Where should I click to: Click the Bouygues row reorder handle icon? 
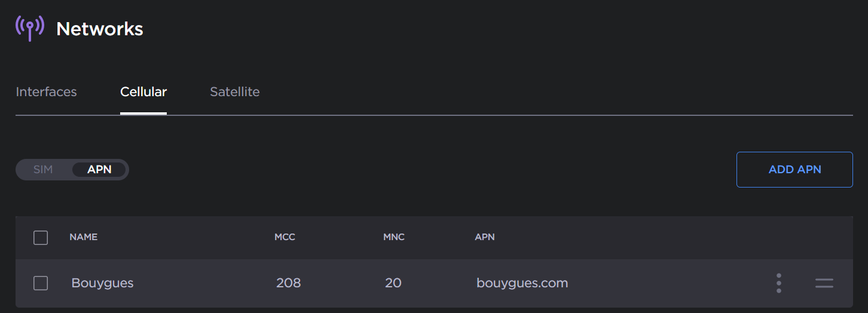[824, 283]
